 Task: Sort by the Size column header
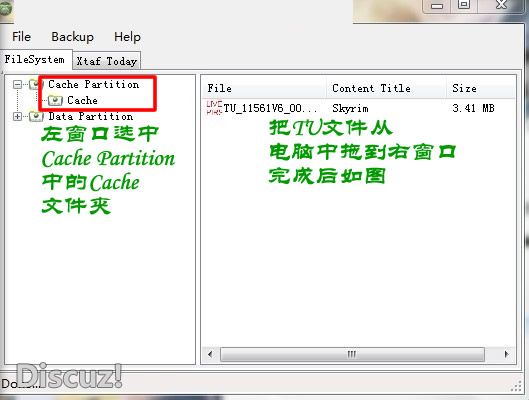point(481,88)
